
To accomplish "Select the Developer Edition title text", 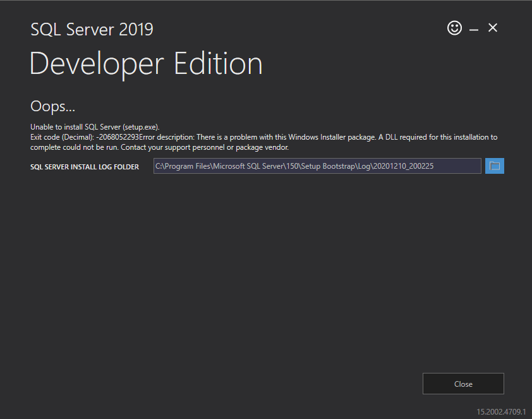I will [x=145, y=63].
